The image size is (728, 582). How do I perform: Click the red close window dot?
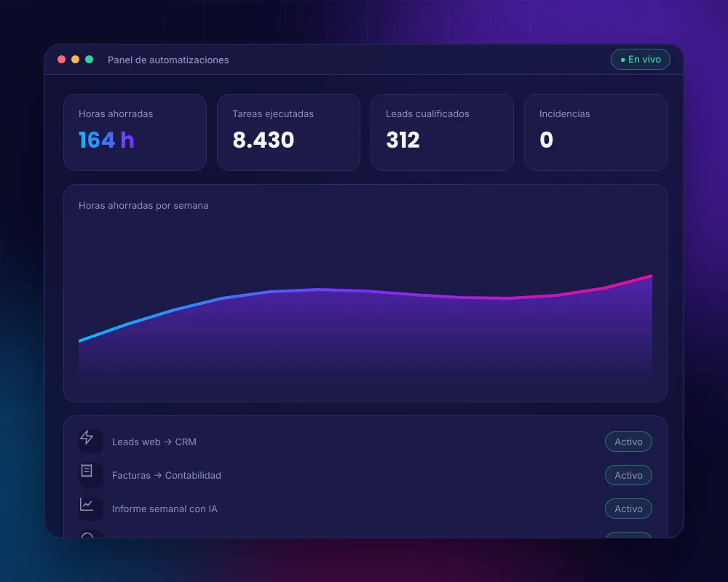pos(61,60)
